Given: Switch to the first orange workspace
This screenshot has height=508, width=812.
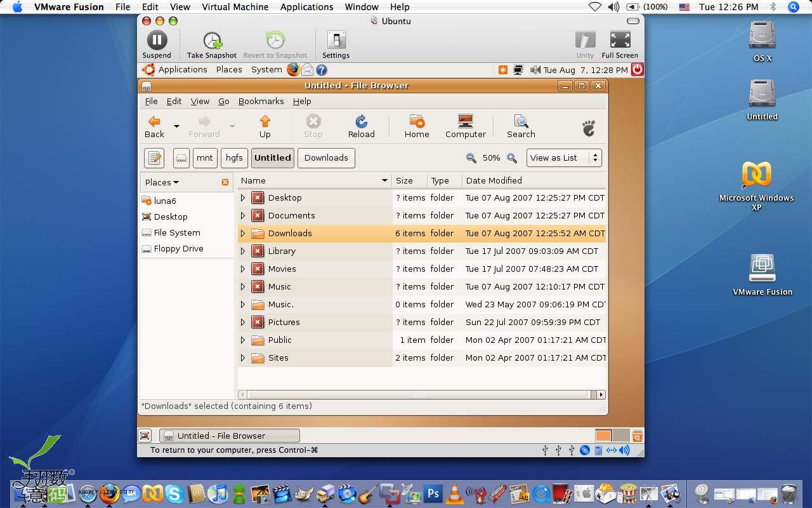Looking at the screenshot, I should pos(603,436).
